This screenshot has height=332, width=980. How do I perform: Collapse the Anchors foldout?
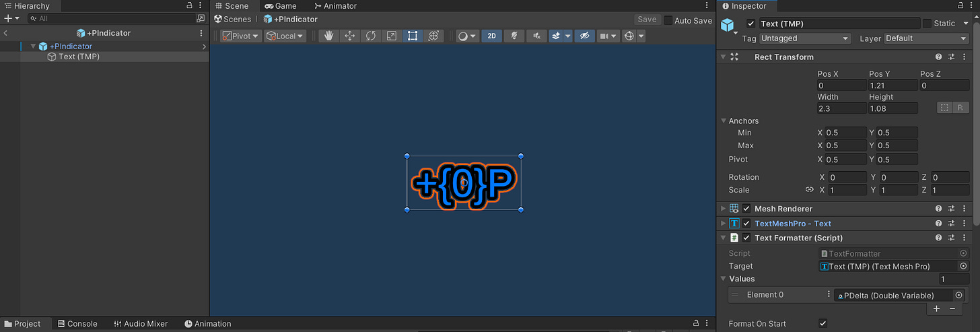point(724,121)
